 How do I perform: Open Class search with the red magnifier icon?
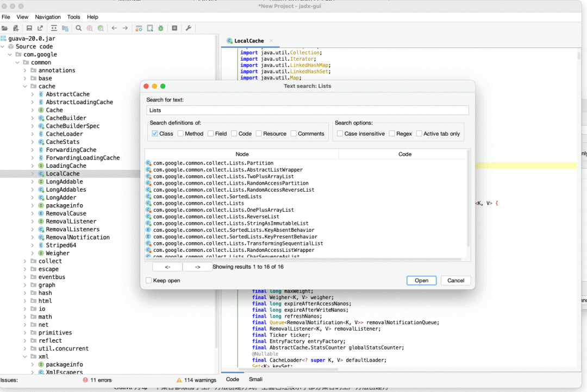coord(90,28)
